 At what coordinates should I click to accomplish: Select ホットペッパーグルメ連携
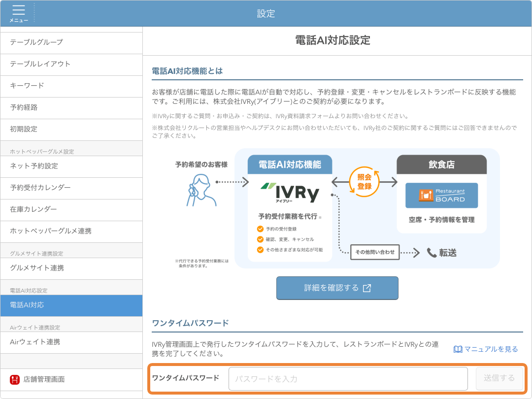71,232
